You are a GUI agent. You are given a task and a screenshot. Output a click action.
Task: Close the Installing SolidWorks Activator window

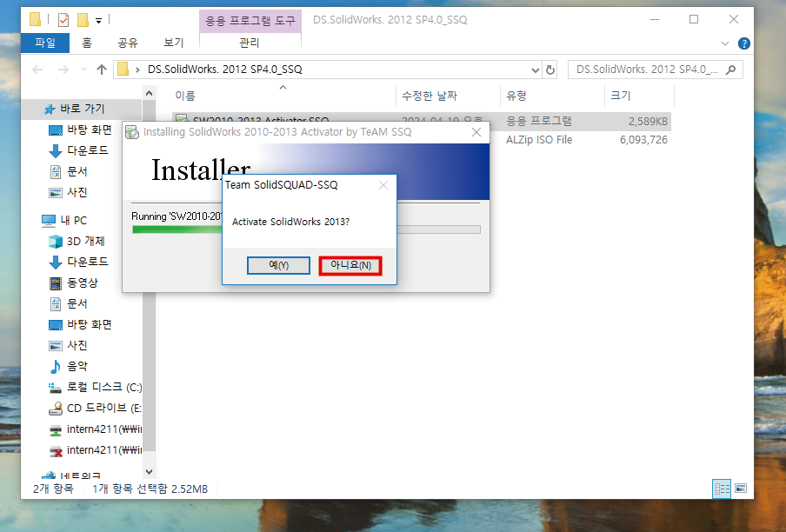476,132
